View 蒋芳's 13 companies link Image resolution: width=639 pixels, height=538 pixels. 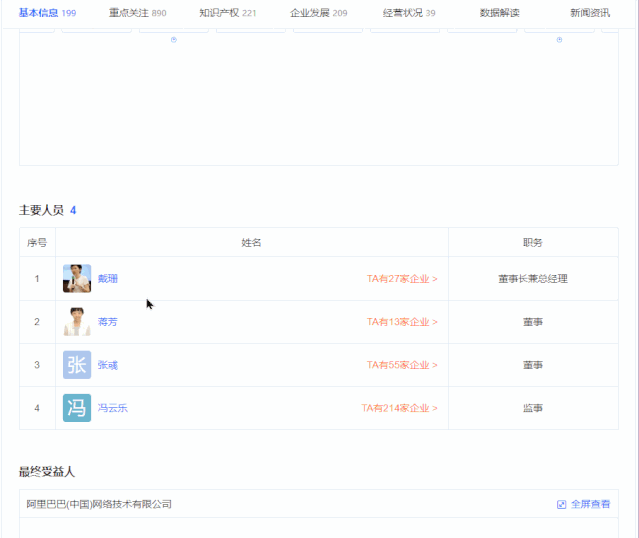tap(402, 322)
